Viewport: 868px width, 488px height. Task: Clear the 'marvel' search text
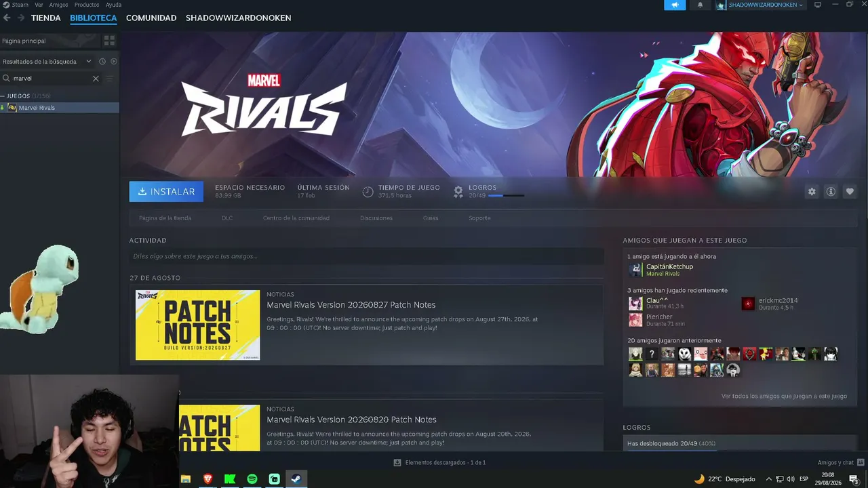click(x=96, y=79)
